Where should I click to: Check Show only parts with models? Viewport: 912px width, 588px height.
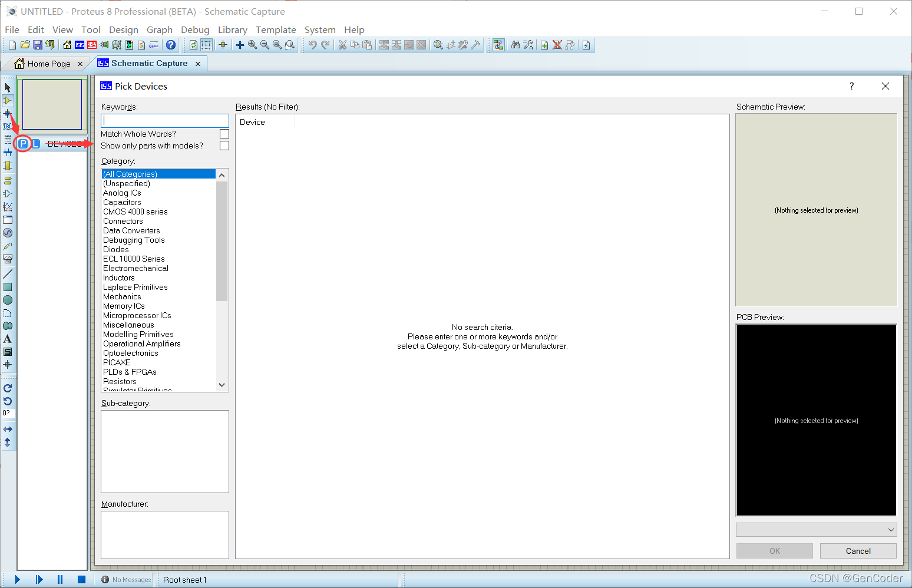[224, 146]
